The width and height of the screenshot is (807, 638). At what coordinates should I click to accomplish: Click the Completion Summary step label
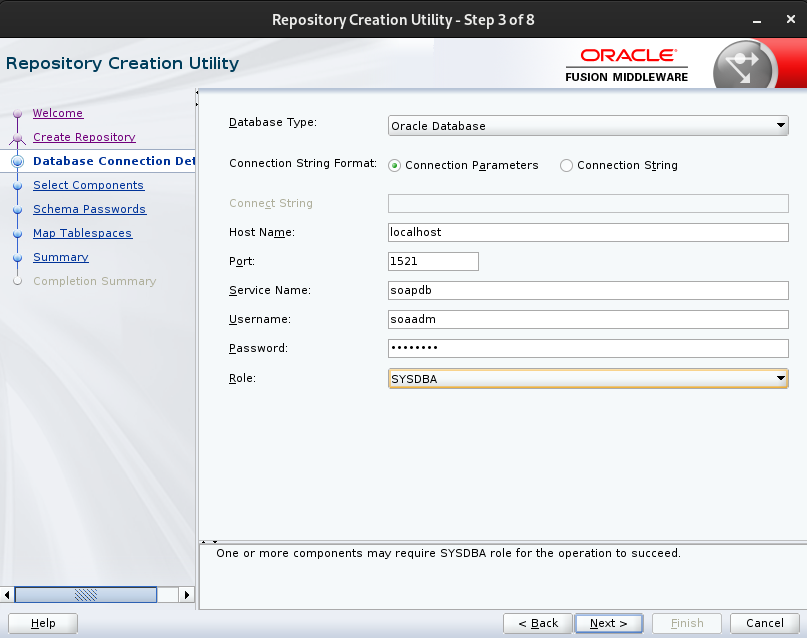tap(95, 281)
